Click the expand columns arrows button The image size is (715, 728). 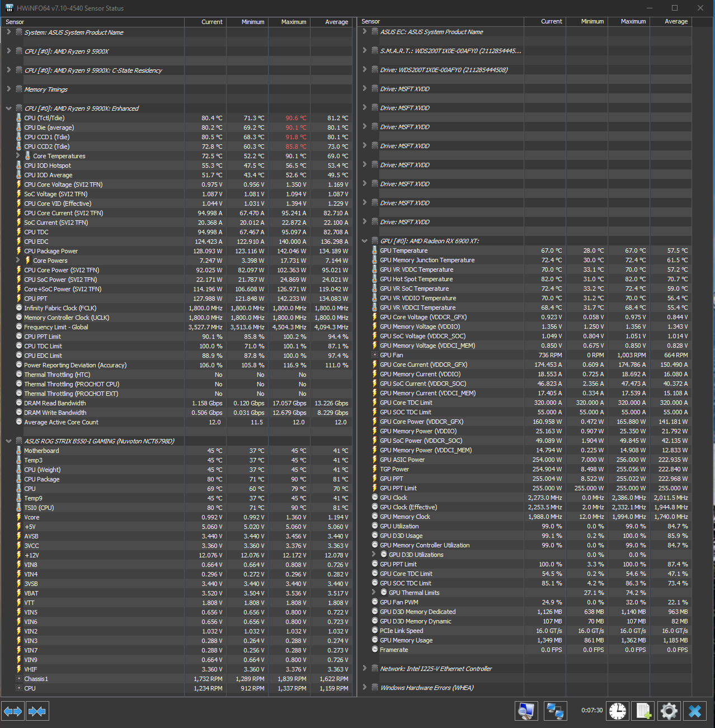pos(13,711)
